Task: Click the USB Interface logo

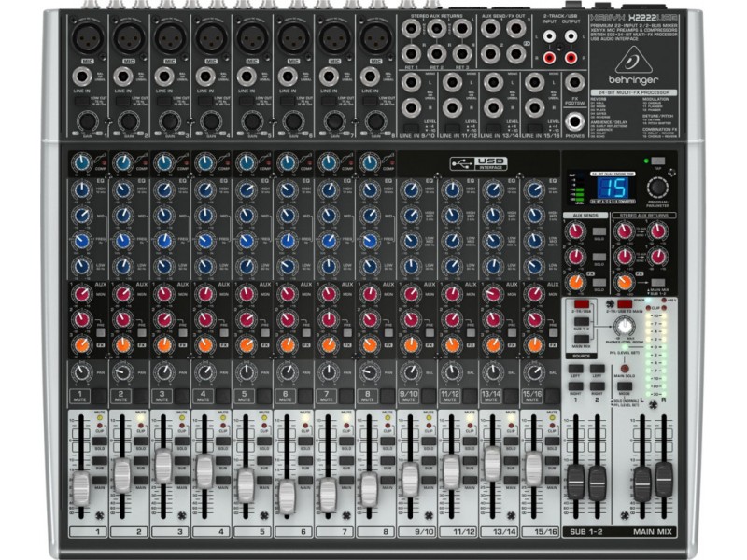Action: (478, 163)
